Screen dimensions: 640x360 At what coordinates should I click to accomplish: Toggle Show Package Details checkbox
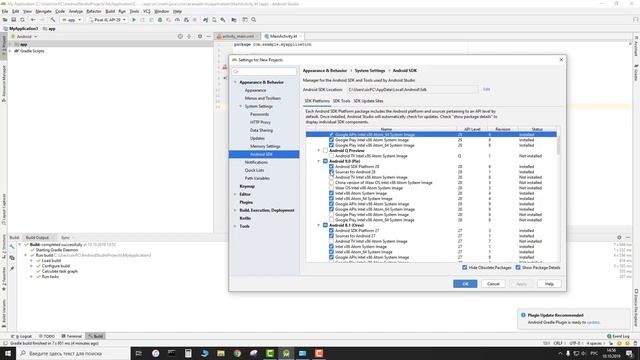click(518, 267)
